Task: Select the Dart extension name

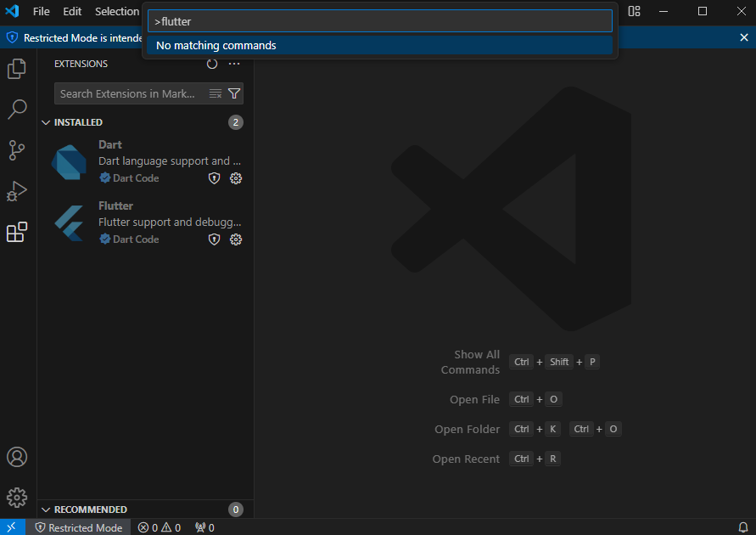Action: pos(110,144)
